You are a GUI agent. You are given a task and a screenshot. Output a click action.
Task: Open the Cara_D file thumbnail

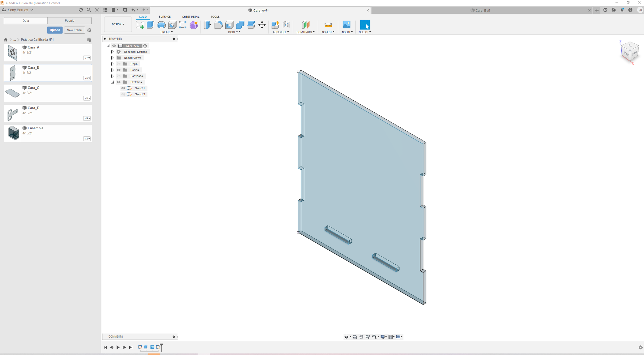[x=13, y=114]
